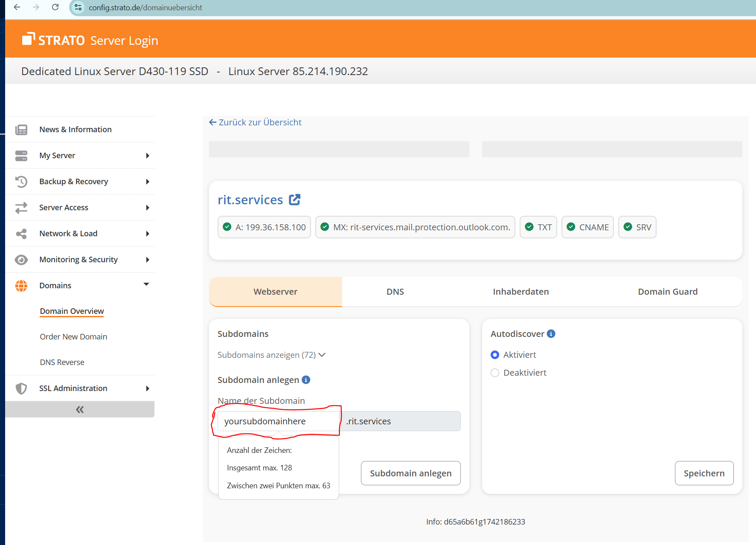Image resolution: width=756 pixels, height=545 pixels.
Task: Click the SSL Administration shield icon
Action: pyautogui.click(x=21, y=388)
